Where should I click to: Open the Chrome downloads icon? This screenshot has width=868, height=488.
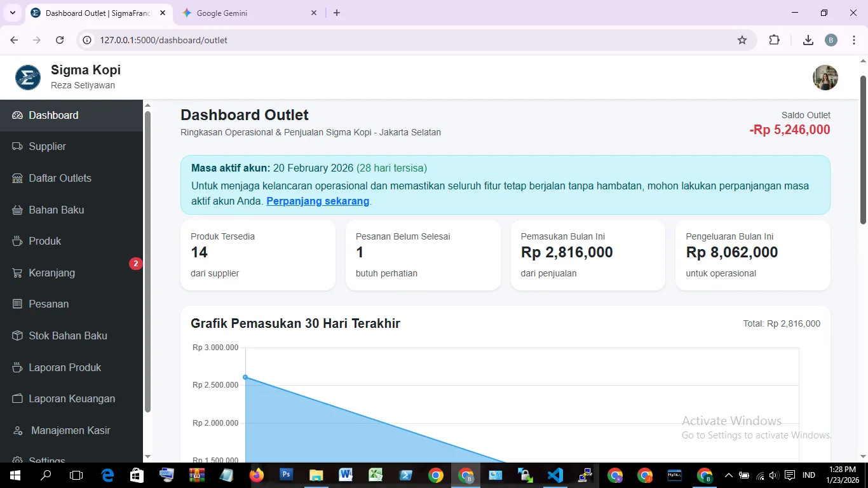coord(808,40)
